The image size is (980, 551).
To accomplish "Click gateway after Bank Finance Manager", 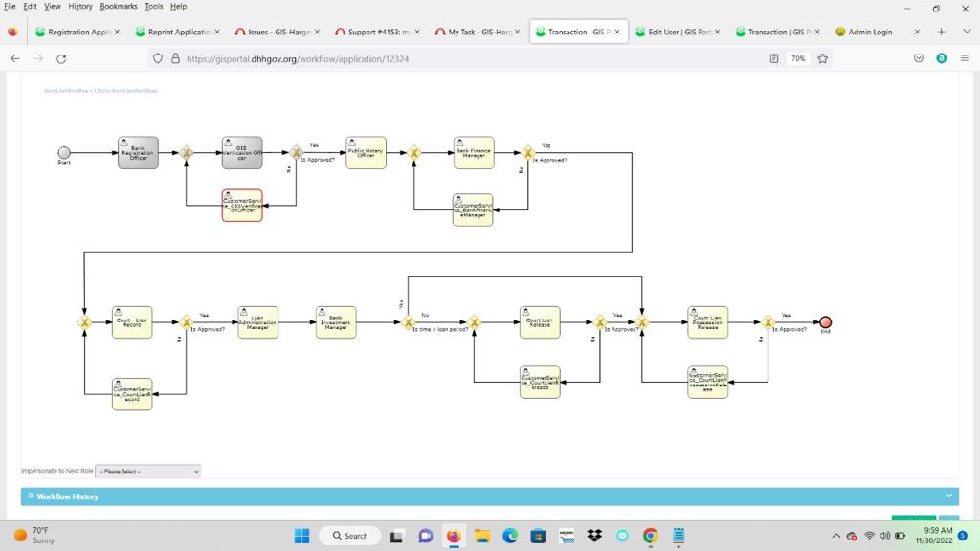I will click(x=527, y=152).
